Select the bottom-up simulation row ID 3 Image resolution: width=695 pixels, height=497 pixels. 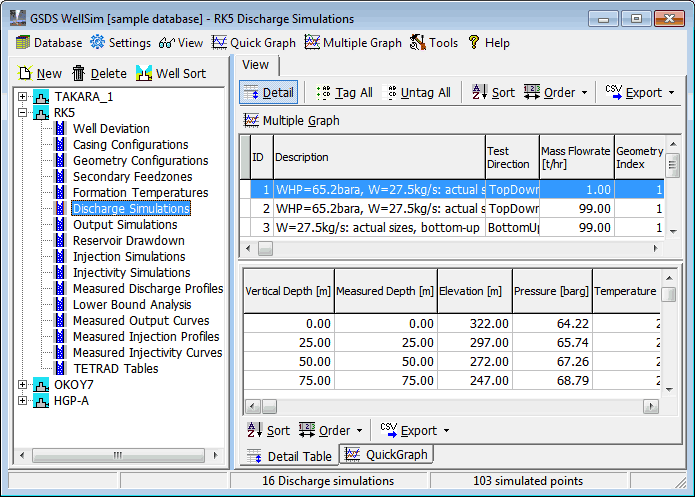click(x=452, y=228)
